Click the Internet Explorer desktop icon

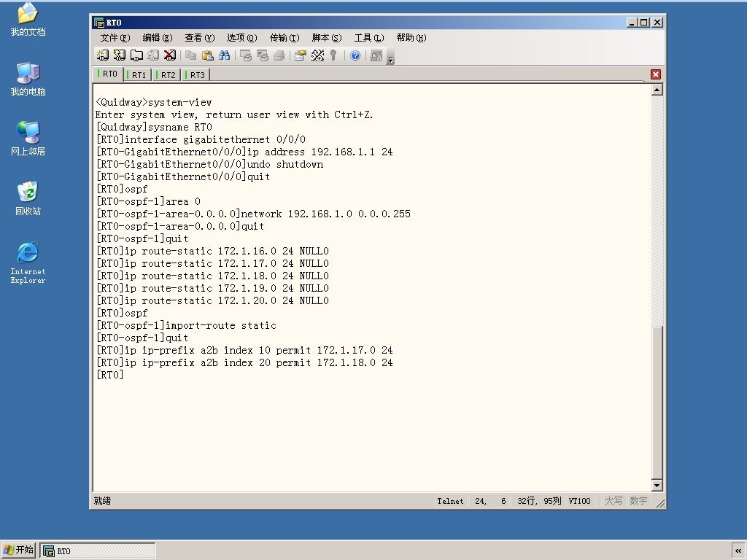coord(28,262)
